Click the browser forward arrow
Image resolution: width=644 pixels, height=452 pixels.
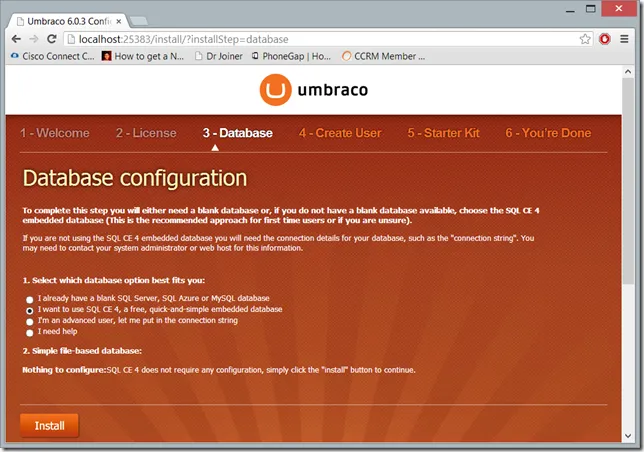pyautogui.click(x=34, y=39)
